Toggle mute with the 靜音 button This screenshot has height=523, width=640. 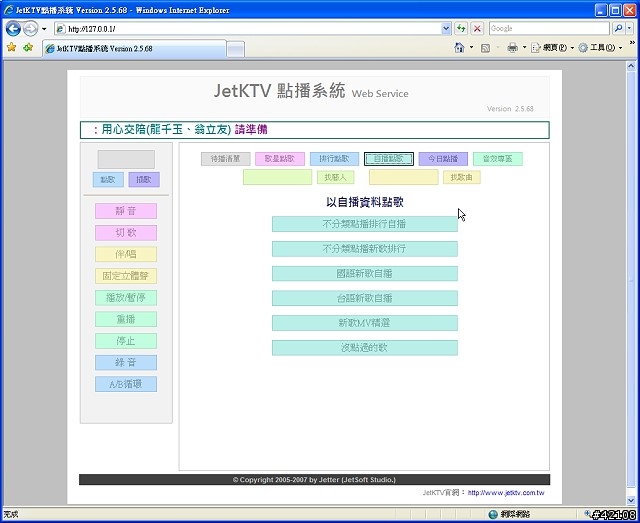126,211
